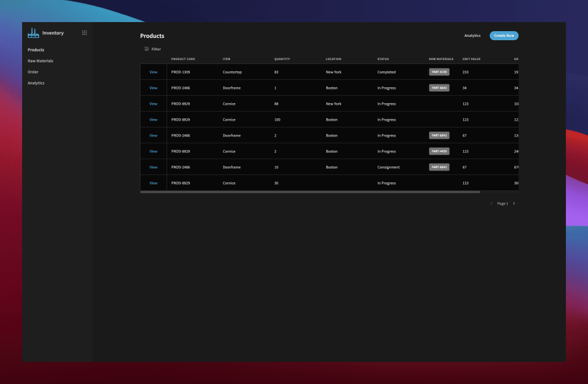
Task: Click the PART-4459 badge on the Cornice row
Action: coord(440,151)
